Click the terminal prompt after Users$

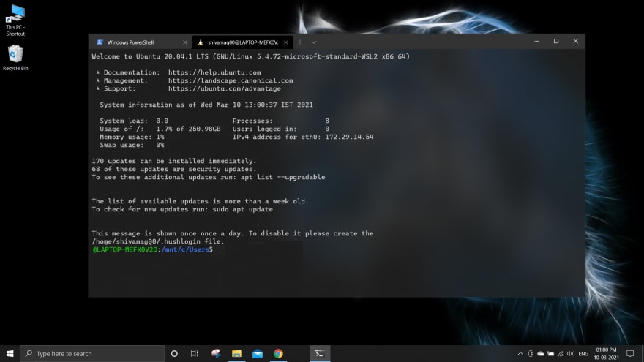pyautogui.click(x=217, y=249)
